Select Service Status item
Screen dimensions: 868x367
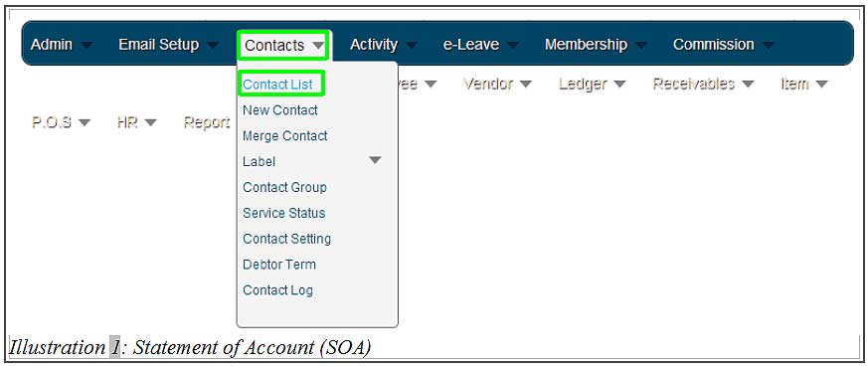click(284, 213)
